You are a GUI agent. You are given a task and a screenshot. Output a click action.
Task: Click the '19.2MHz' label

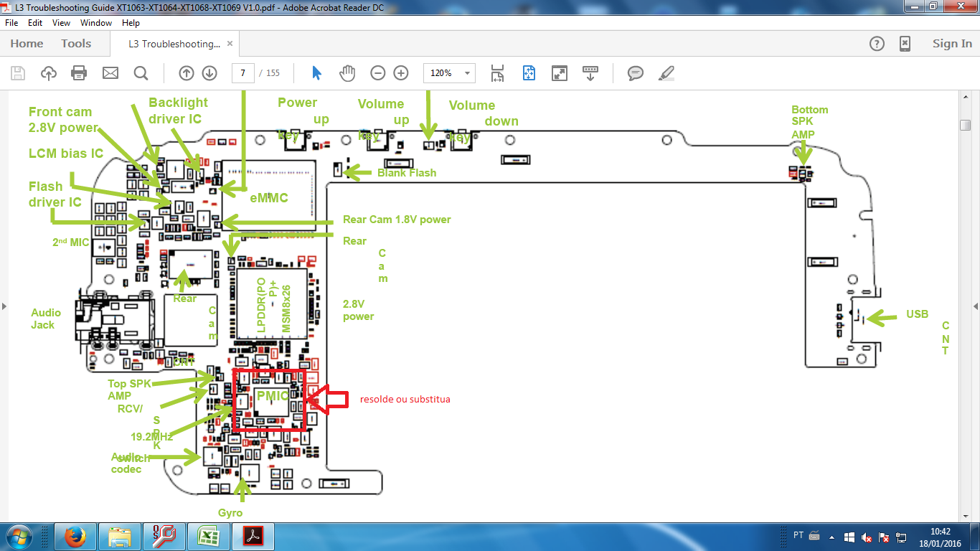[x=151, y=436]
